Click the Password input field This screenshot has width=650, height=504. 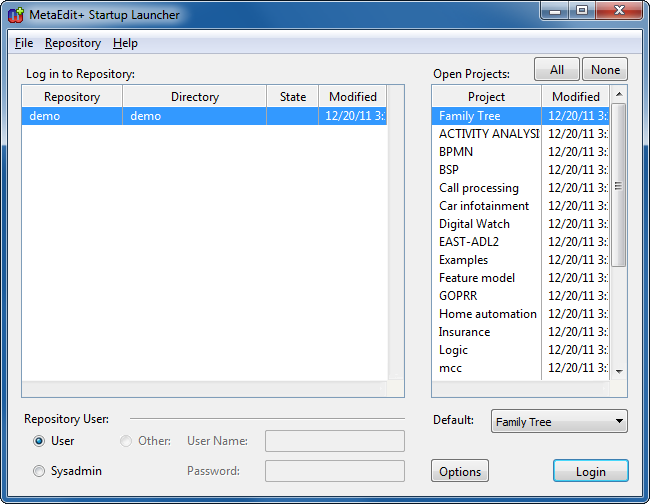[x=334, y=471]
